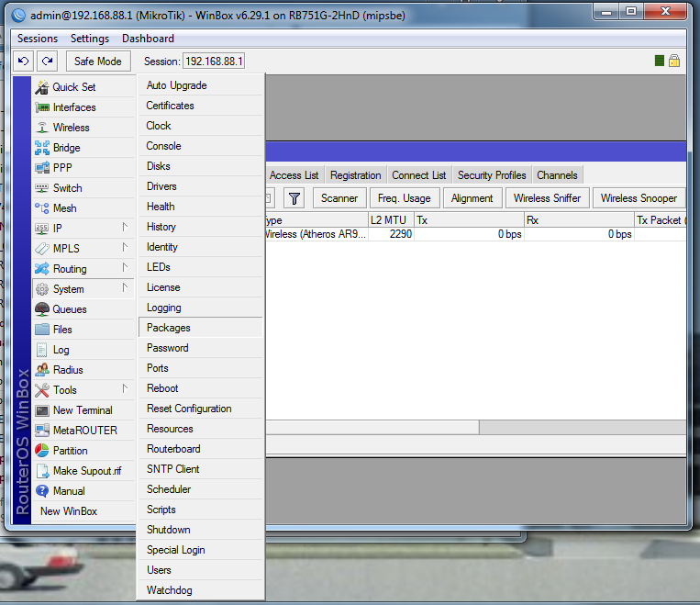Viewport: 700px width, 605px height.
Task: Switch to the Connect List tab
Action: tap(418, 175)
